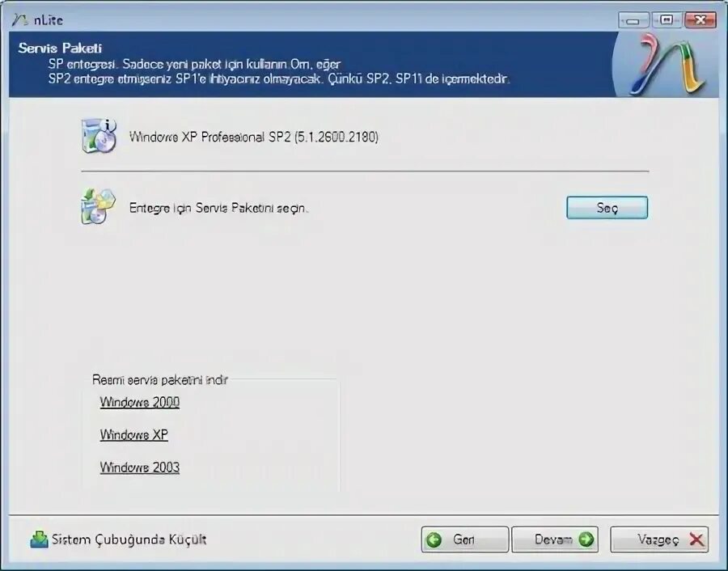This screenshot has height=571, width=728.
Task: Open the Windows 2000 service pack download link
Action: tap(140, 402)
